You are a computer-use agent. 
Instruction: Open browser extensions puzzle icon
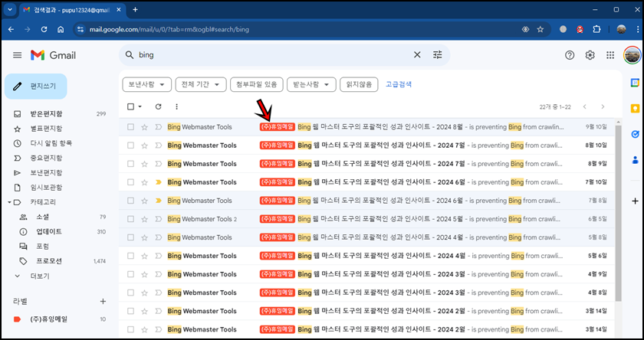point(596,30)
